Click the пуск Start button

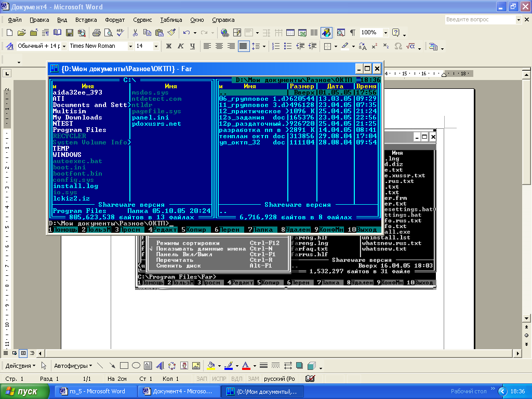coord(24,391)
